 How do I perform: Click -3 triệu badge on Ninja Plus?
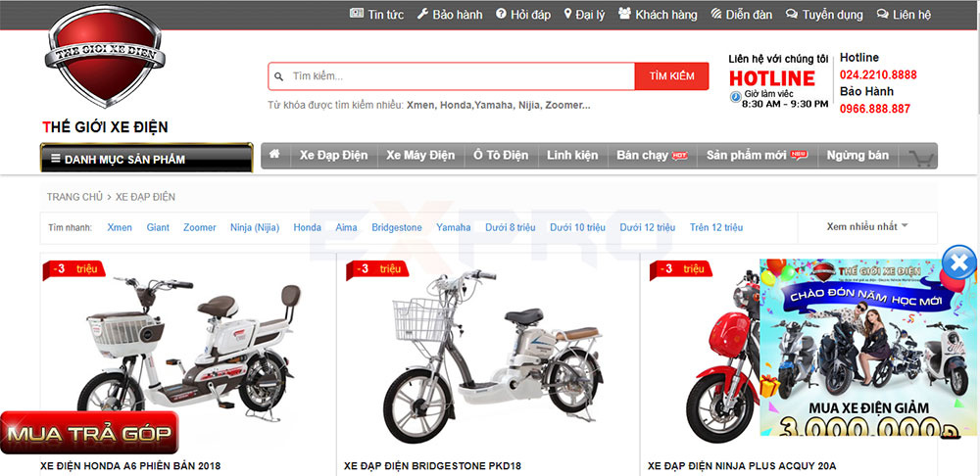coord(681,269)
